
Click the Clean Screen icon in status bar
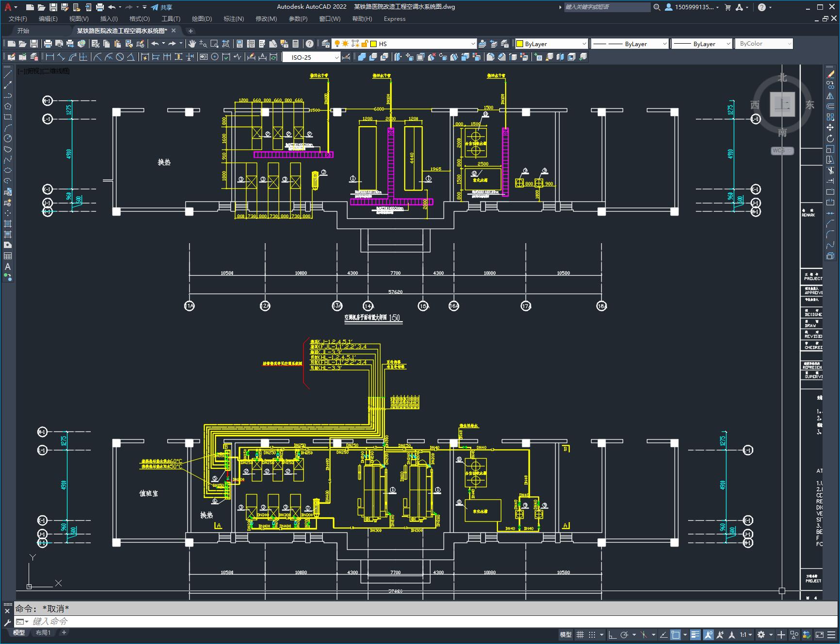[x=819, y=635]
